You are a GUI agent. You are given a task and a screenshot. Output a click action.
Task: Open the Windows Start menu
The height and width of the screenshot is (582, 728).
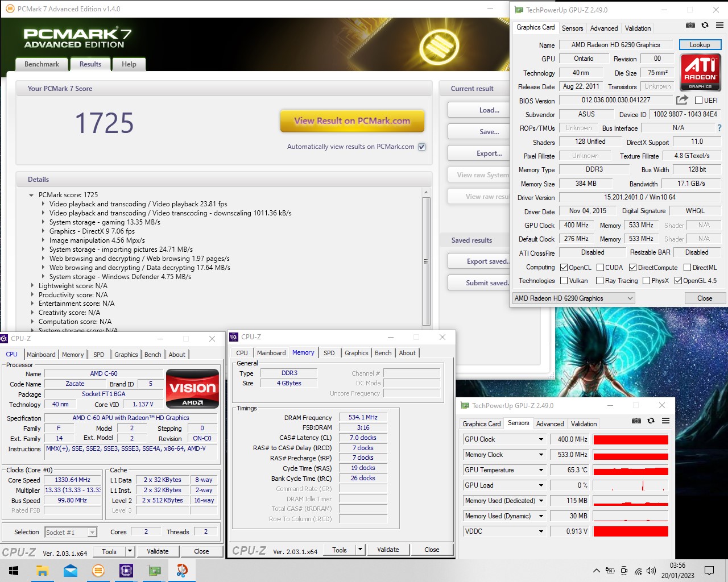14,571
